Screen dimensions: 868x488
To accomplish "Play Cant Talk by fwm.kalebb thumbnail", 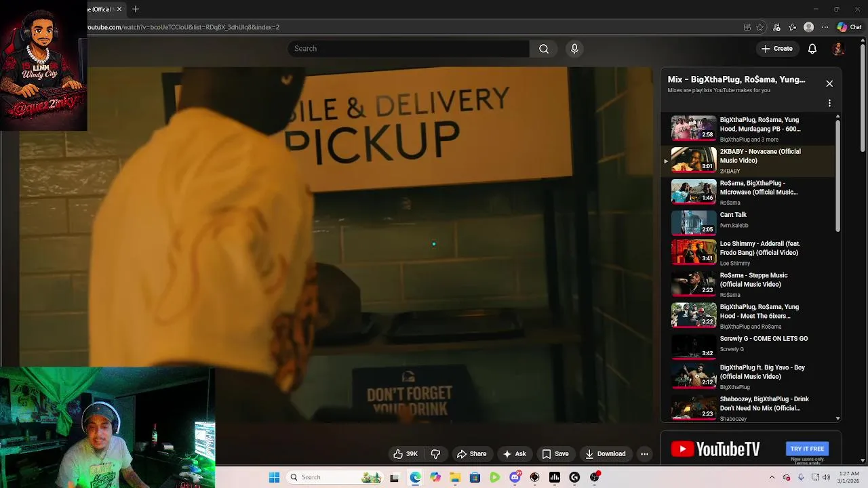I will pyautogui.click(x=694, y=222).
